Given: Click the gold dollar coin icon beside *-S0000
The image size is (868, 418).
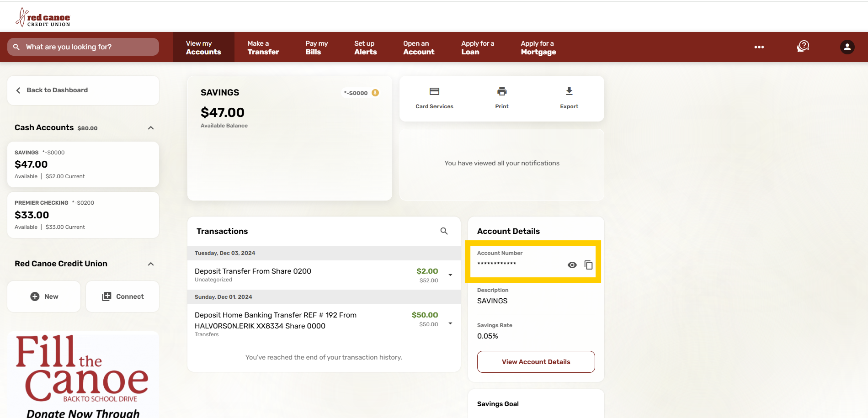Looking at the screenshot, I should click(x=375, y=93).
